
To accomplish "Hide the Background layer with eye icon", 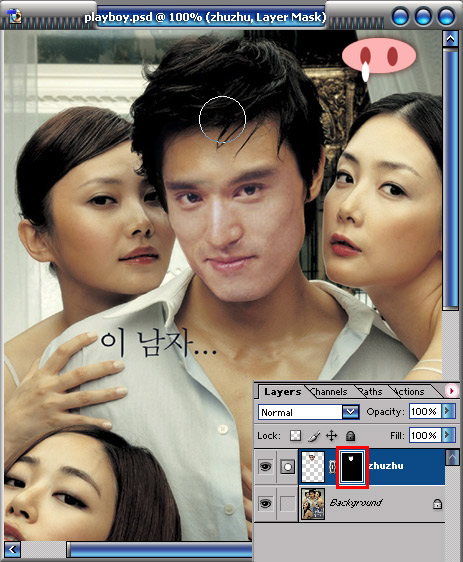I will (x=266, y=503).
